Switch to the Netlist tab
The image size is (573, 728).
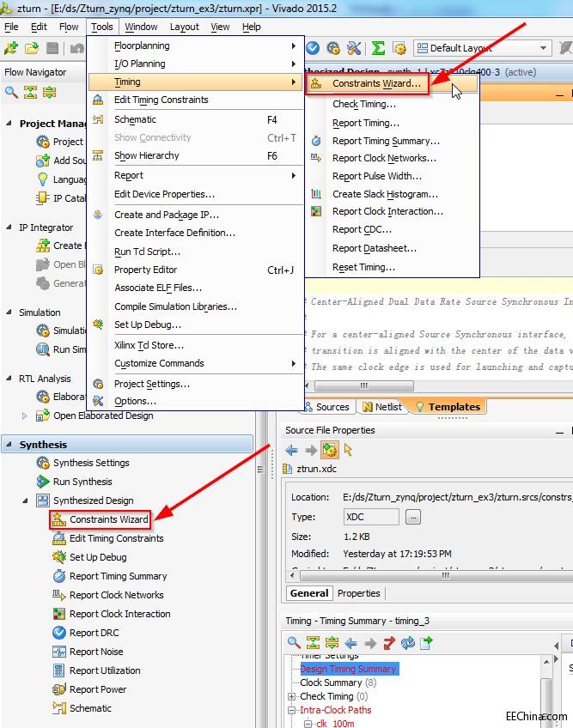382,407
